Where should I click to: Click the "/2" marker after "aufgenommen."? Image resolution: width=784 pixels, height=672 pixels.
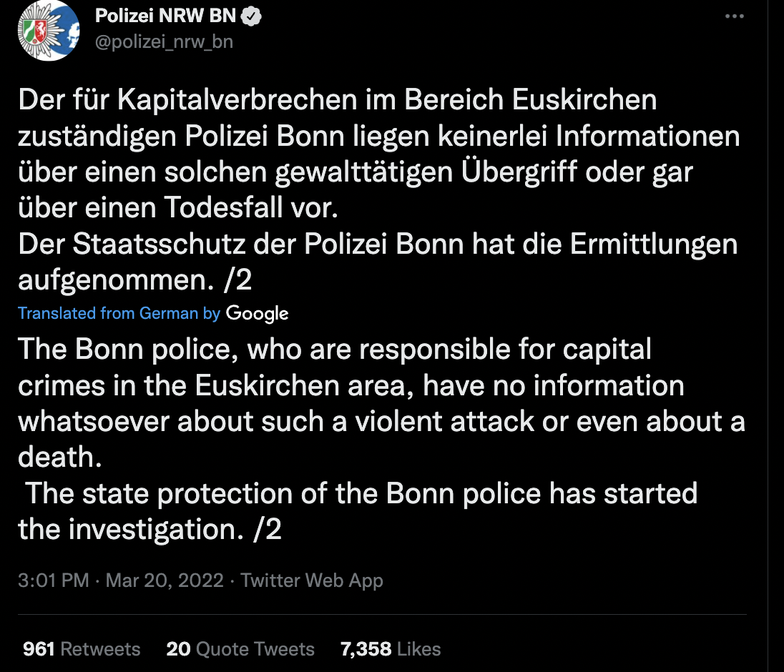pyautogui.click(x=237, y=280)
